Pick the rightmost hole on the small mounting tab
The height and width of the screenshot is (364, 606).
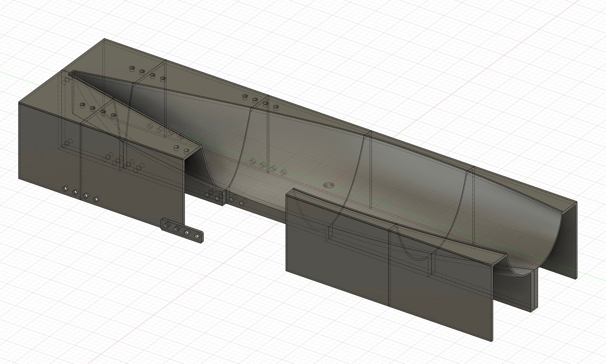196,236
